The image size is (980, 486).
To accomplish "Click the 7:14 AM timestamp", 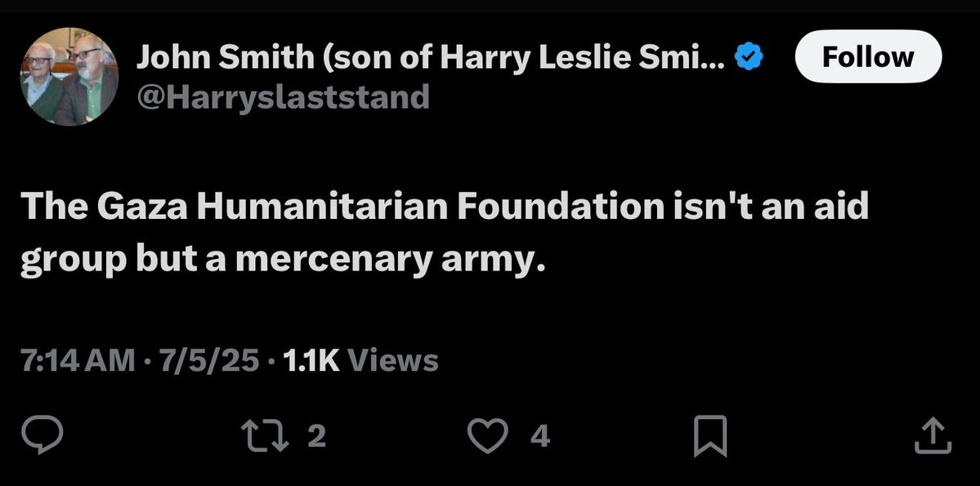I will (77, 359).
